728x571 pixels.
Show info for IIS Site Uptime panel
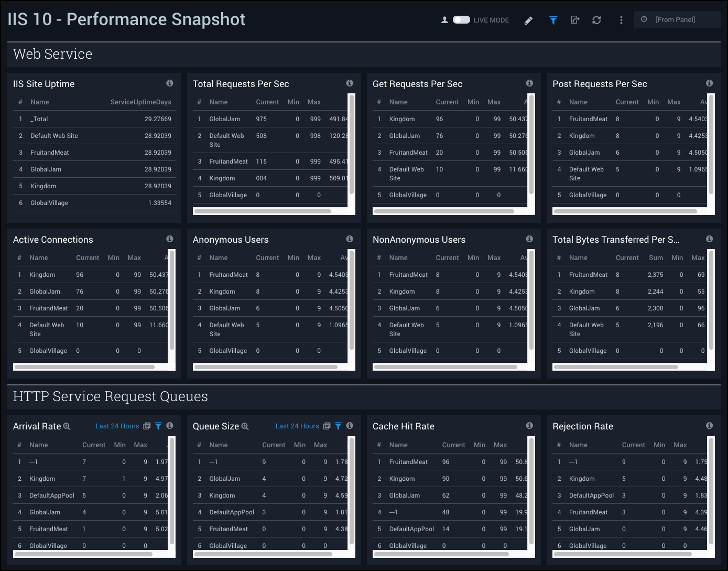(x=170, y=83)
